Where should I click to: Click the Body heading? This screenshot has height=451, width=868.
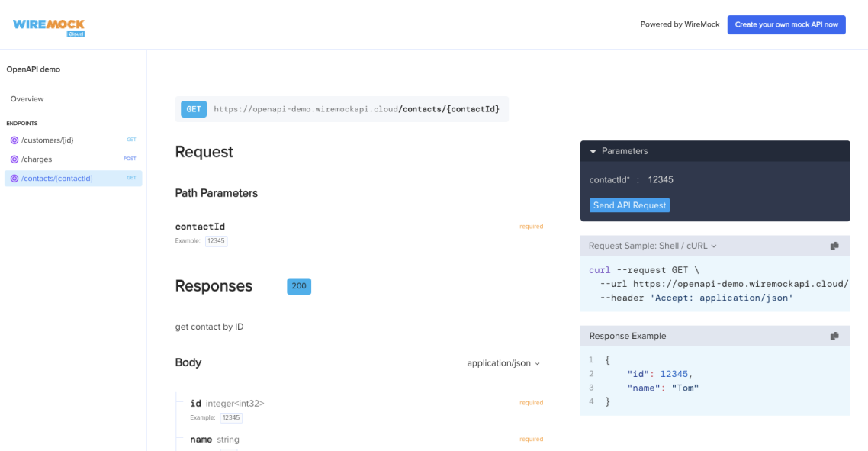tap(188, 363)
